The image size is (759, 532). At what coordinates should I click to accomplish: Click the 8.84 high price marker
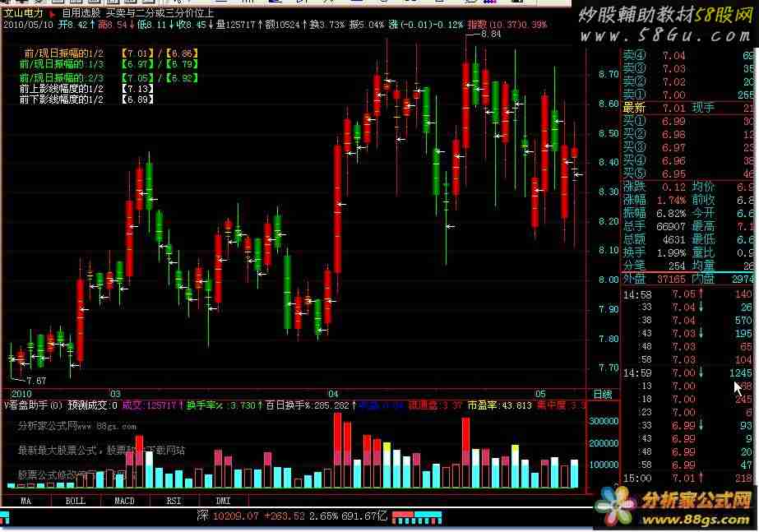pyautogui.click(x=490, y=35)
